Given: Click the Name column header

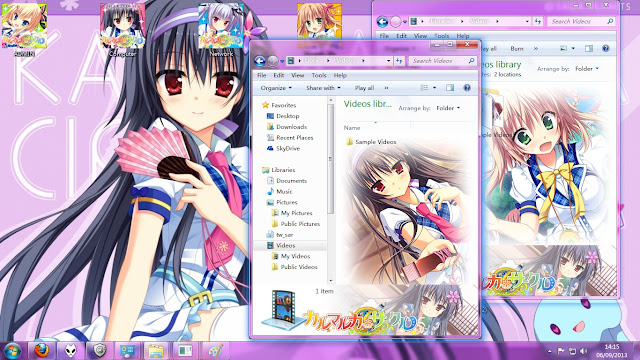Looking at the screenshot, I should 352,128.
